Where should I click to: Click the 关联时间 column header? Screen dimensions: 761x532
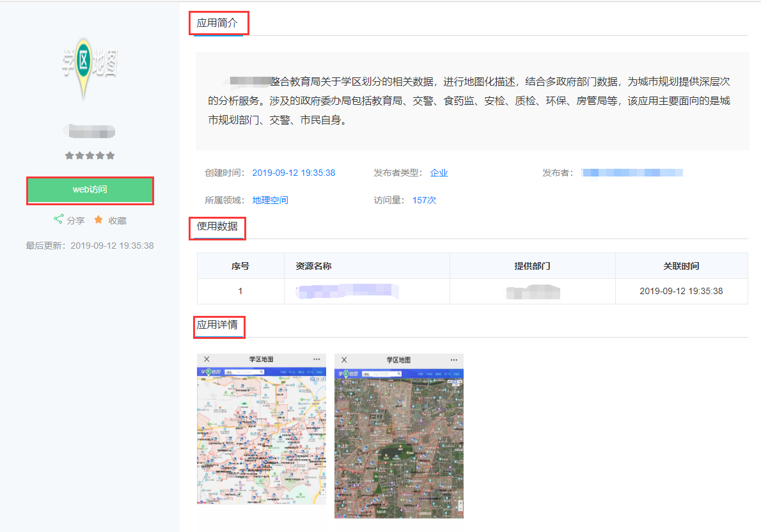pos(681,266)
